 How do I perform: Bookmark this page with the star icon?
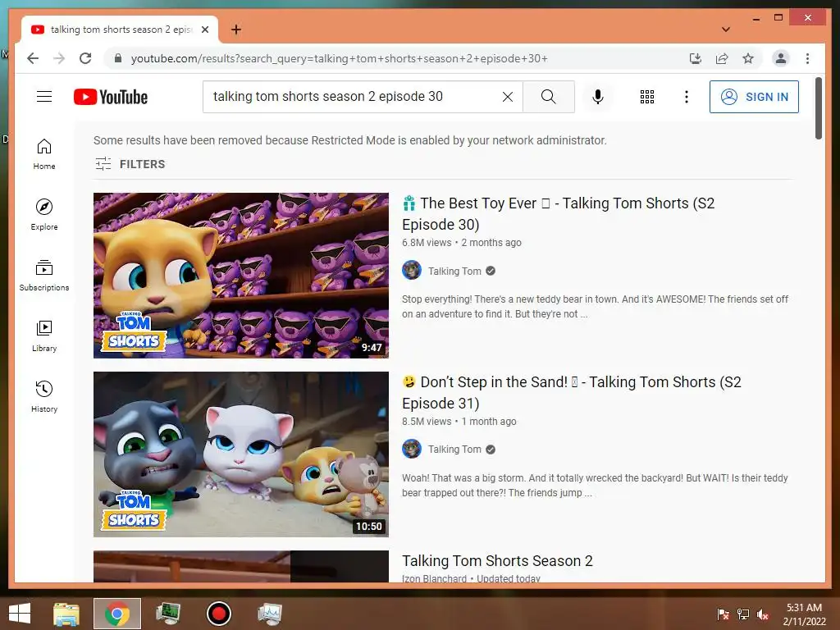(748, 58)
